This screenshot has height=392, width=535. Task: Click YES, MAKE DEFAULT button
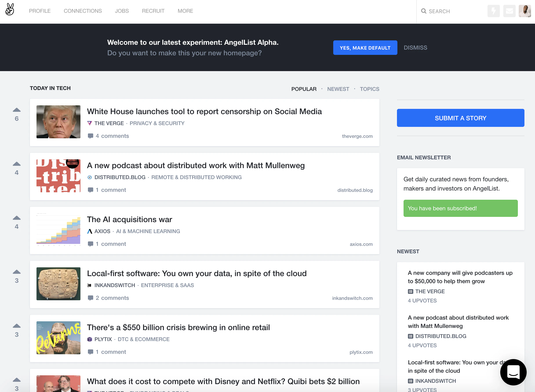click(365, 48)
